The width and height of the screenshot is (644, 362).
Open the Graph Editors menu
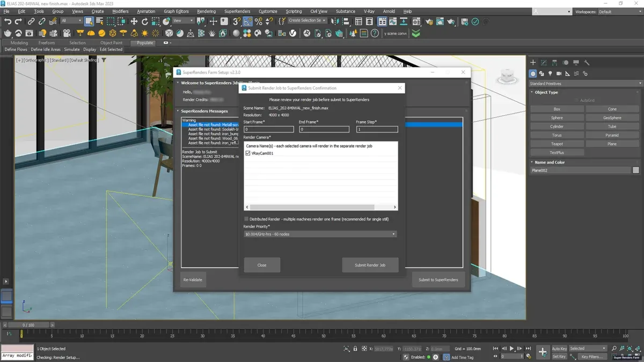click(x=176, y=11)
